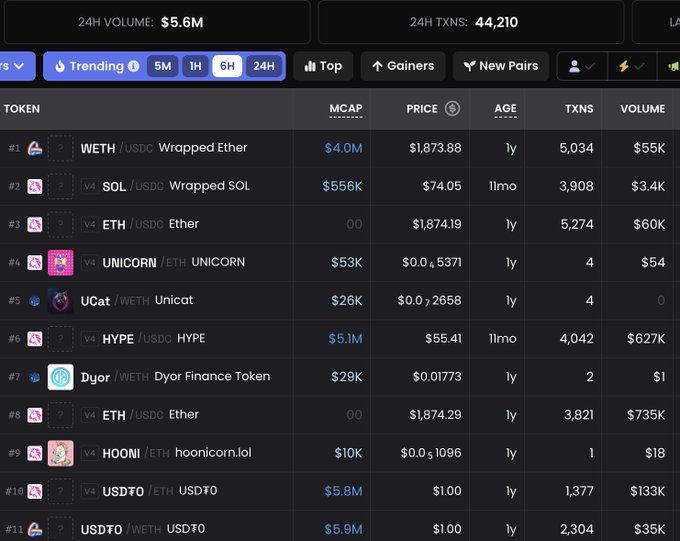Click the $735K volume value
The height and width of the screenshot is (541, 680).
pyautogui.click(x=646, y=415)
